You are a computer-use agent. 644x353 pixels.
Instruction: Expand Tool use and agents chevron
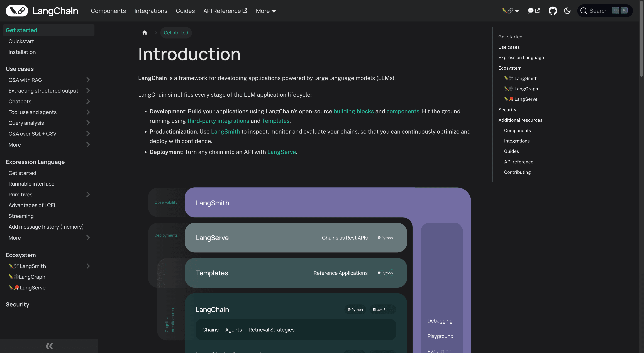(88, 112)
